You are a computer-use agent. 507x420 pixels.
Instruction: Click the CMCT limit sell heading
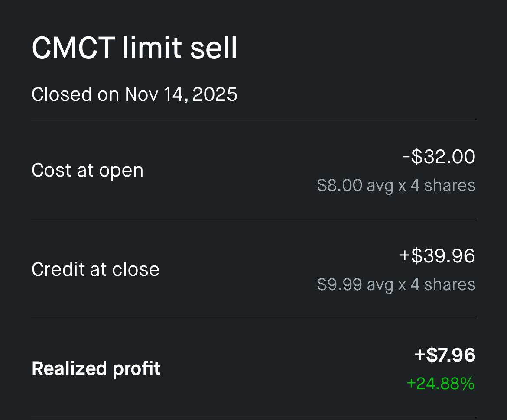pos(134,48)
